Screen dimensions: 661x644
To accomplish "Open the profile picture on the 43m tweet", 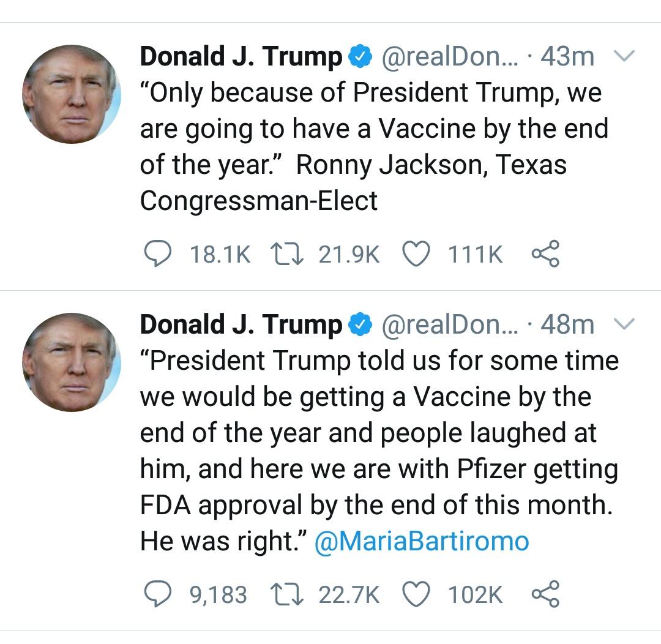I will click(72, 94).
